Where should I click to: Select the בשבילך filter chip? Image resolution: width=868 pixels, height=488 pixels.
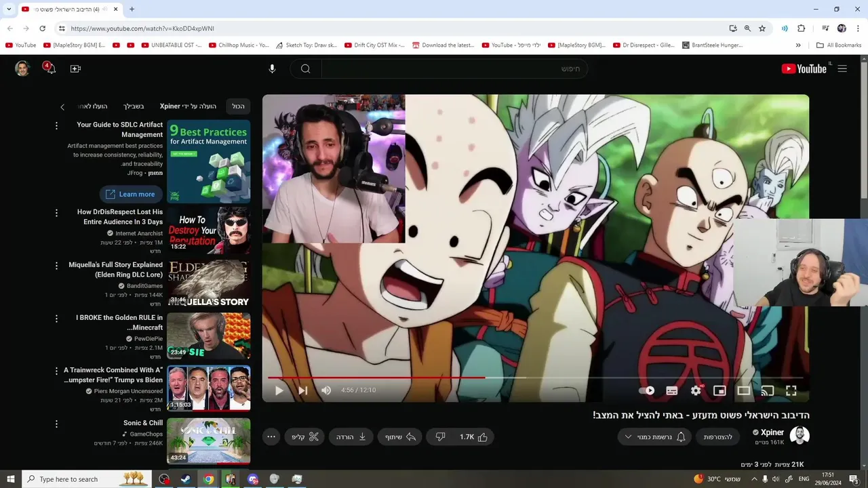(x=134, y=106)
